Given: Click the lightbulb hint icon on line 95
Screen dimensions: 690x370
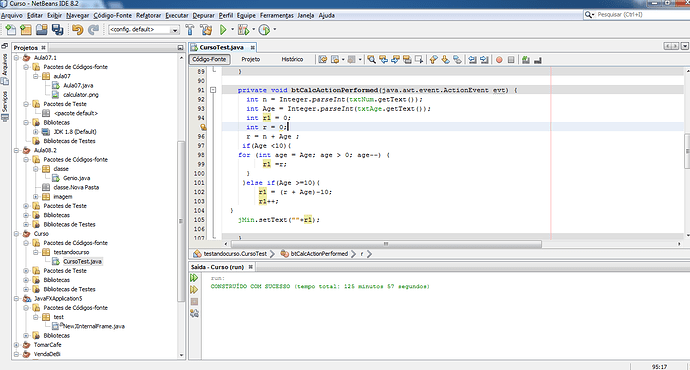Looking at the screenshot, I should tap(203, 127).
